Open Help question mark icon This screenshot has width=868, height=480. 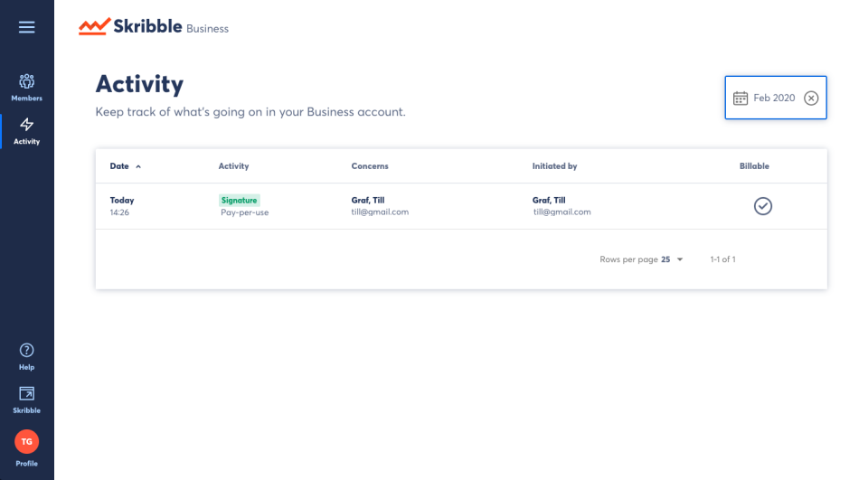tap(27, 350)
